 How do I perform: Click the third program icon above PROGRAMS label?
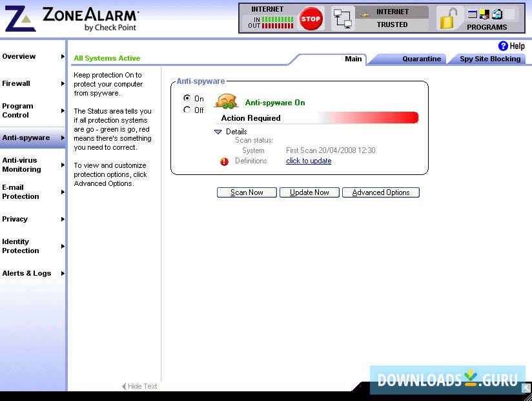coord(497,14)
